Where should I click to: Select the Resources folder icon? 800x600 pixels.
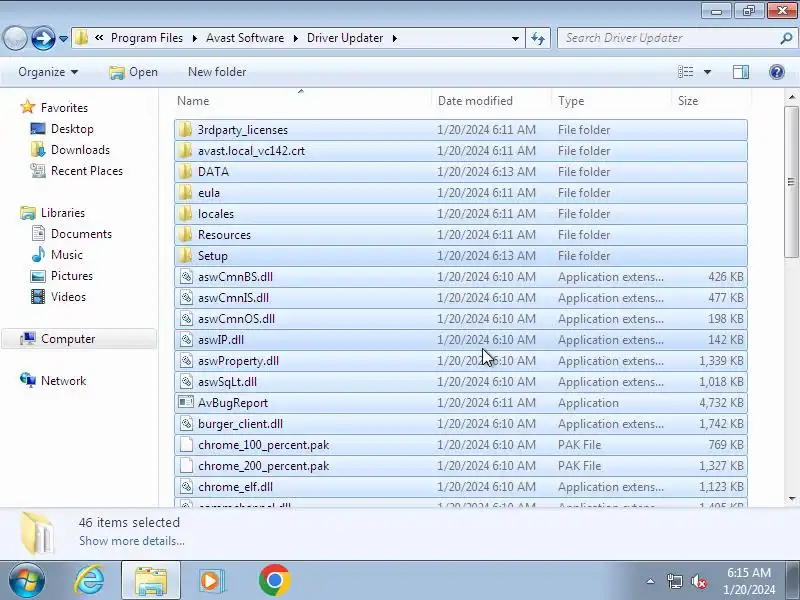click(x=185, y=235)
